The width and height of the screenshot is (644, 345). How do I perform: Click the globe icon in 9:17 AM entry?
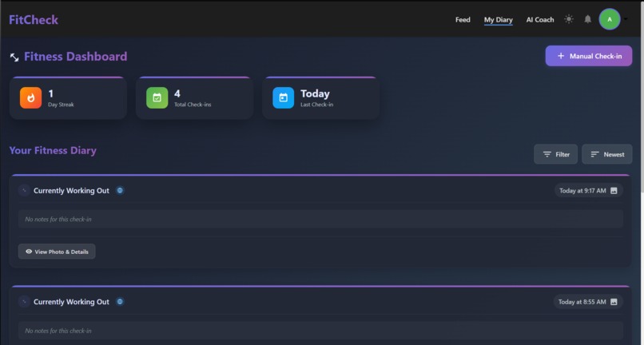click(x=120, y=191)
